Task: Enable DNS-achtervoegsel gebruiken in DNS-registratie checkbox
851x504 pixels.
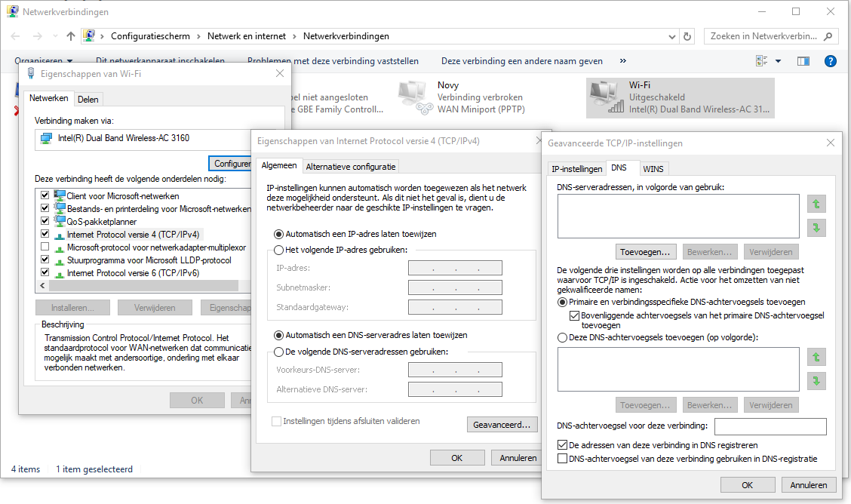Action: coord(562,459)
